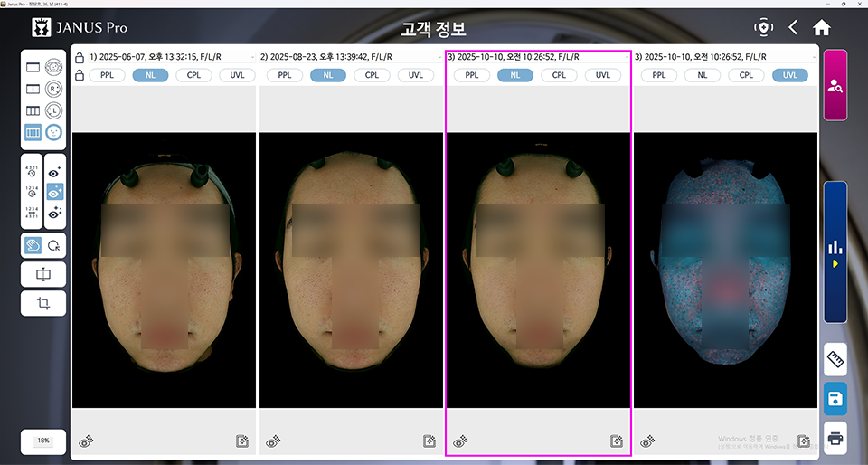Image resolution: width=868 pixels, height=465 pixels.
Task: Activate the hand pan tool
Action: (x=33, y=246)
